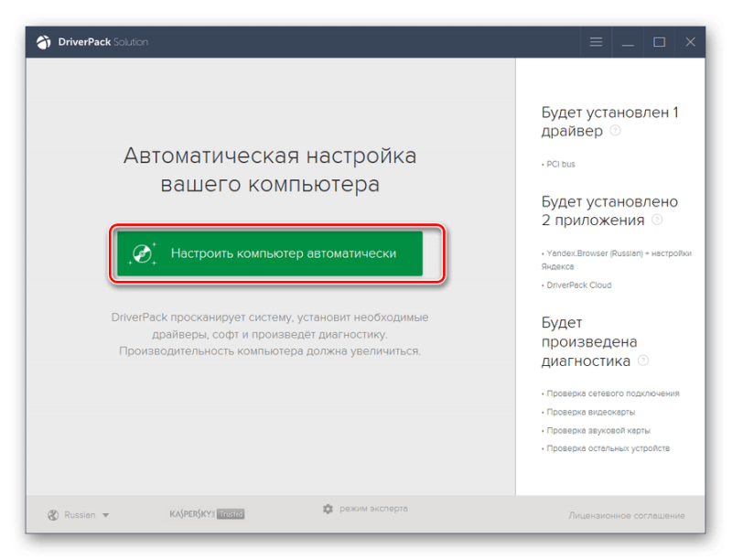Click the "DriverPack Solution" title text
The height and width of the screenshot is (560, 732).
click(x=103, y=42)
